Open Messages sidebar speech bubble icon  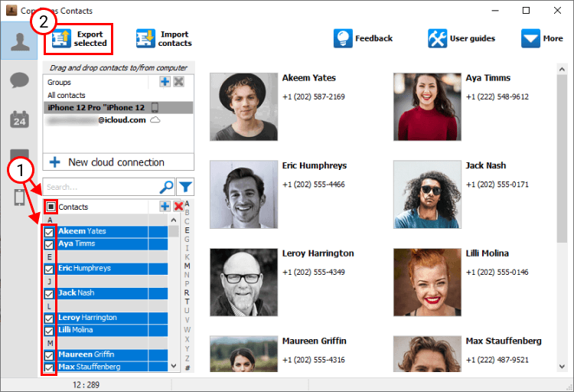point(19,80)
